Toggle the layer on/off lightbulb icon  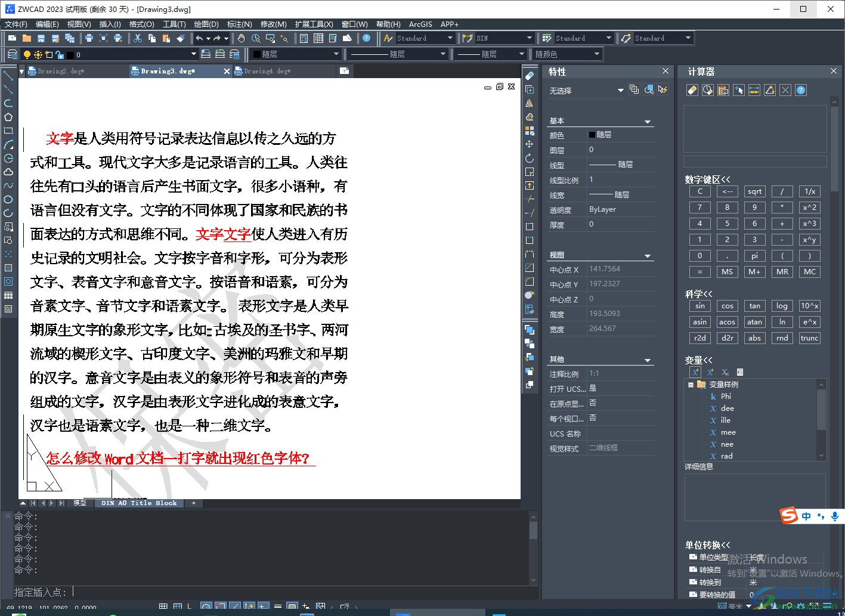point(27,54)
